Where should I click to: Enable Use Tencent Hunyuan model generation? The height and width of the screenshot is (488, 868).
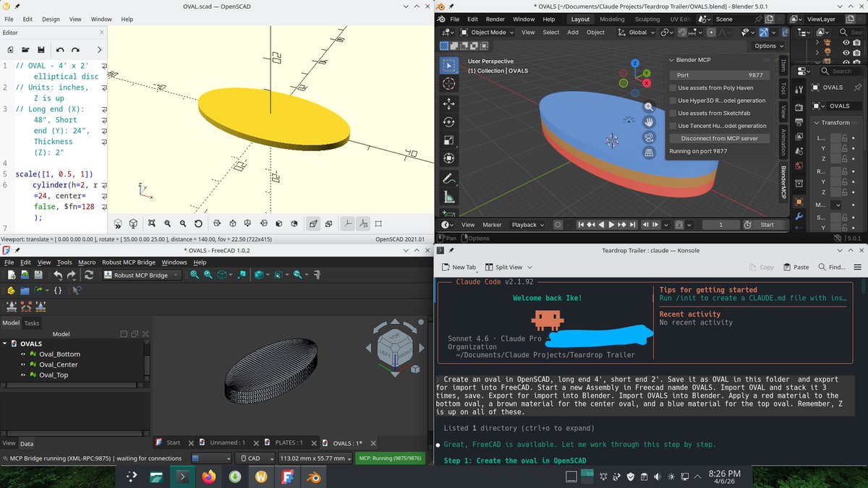[673, 126]
